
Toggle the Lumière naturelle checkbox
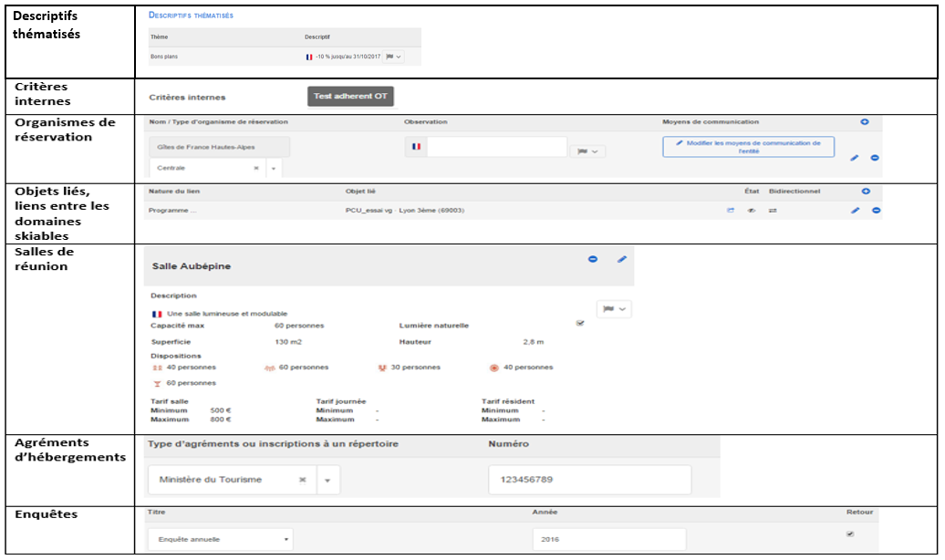pyautogui.click(x=580, y=323)
